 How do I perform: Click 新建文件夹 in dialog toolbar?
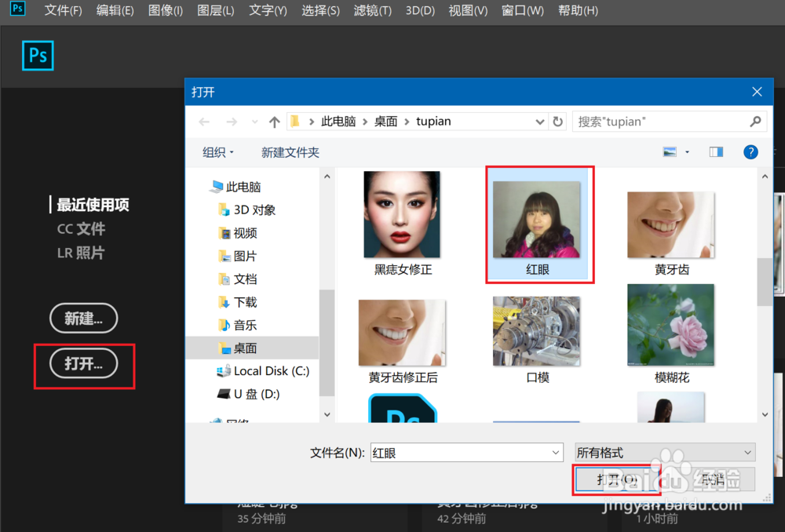click(290, 152)
